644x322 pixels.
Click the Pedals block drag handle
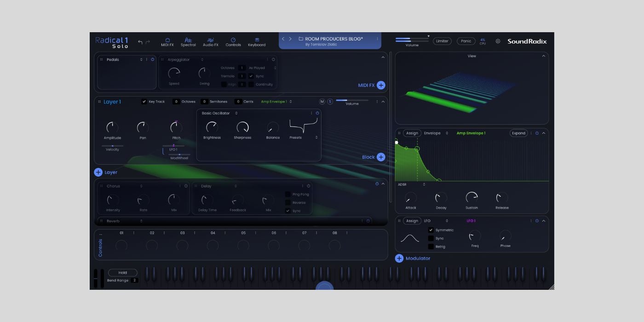click(102, 59)
